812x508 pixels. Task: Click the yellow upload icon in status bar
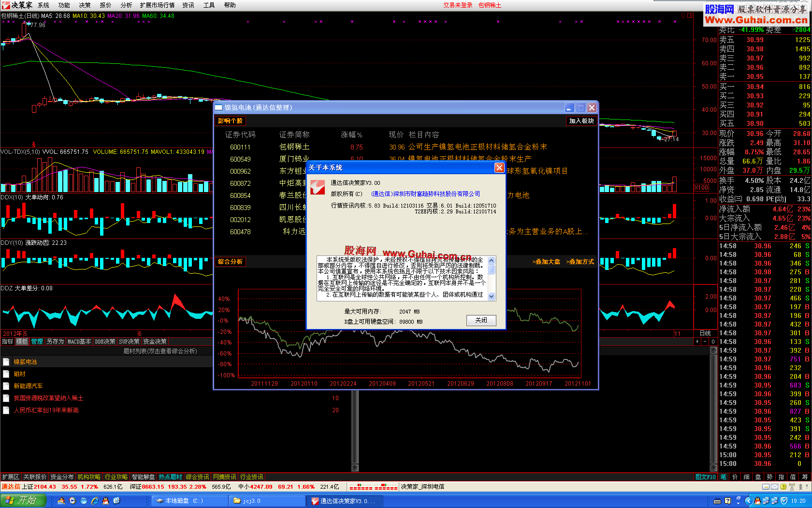tap(783, 487)
